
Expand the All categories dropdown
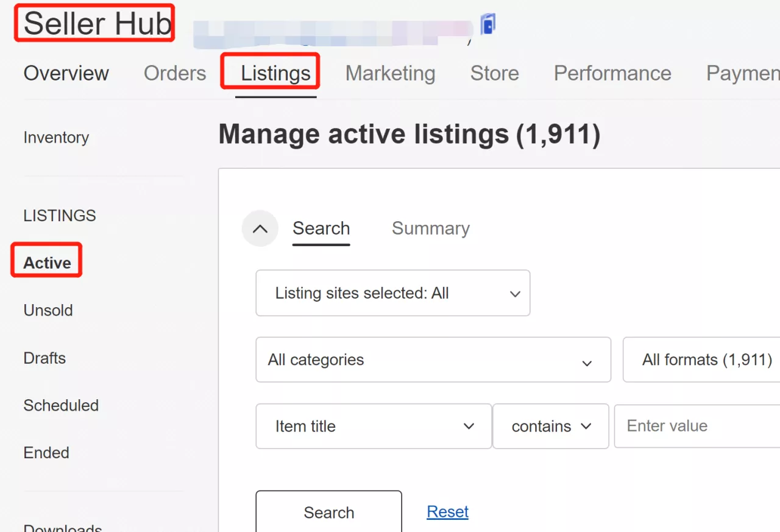(x=433, y=360)
